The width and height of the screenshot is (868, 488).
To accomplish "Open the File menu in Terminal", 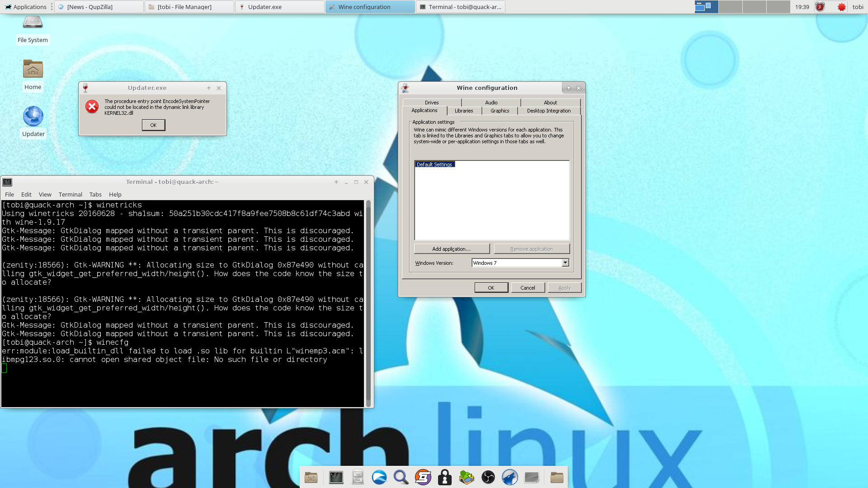I will pyautogui.click(x=9, y=194).
